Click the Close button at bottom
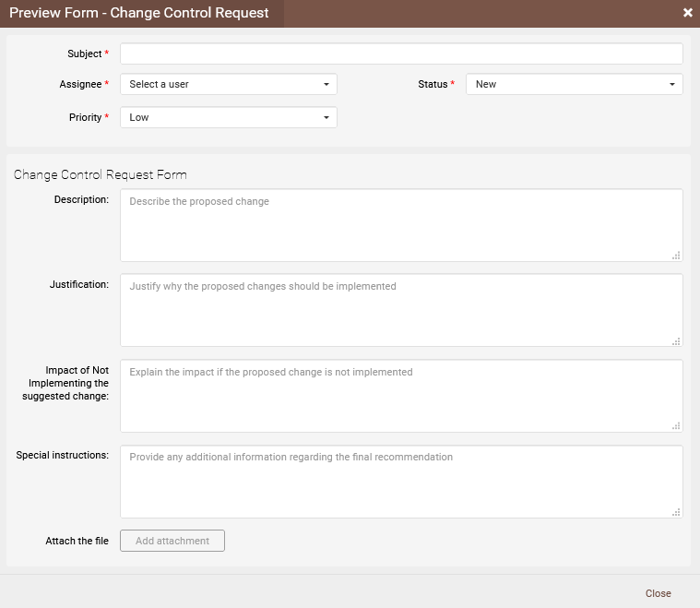 658,593
